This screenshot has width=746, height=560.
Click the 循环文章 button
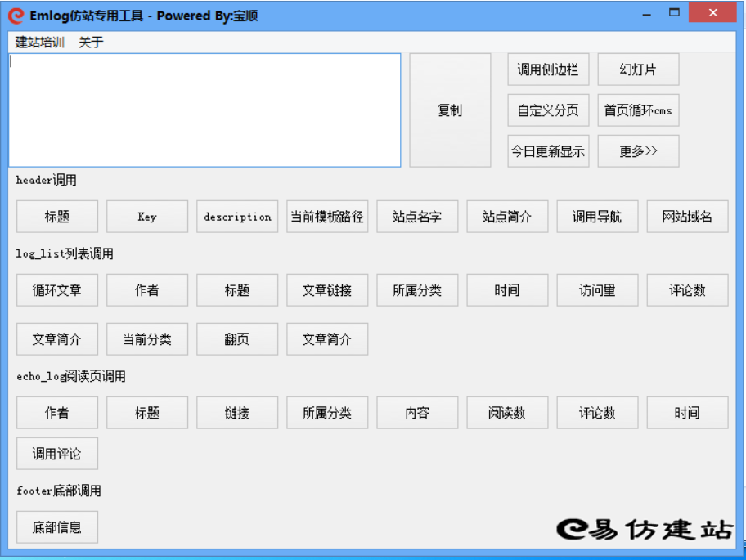coord(57,290)
